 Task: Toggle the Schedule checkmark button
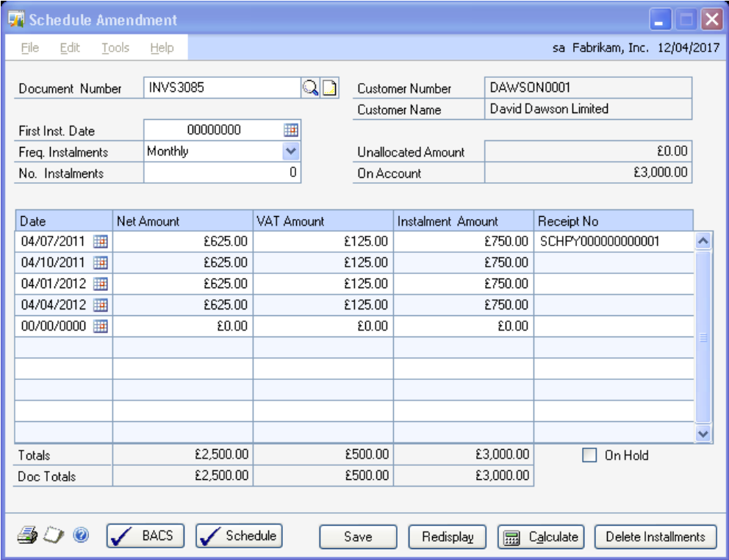coord(239,536)
